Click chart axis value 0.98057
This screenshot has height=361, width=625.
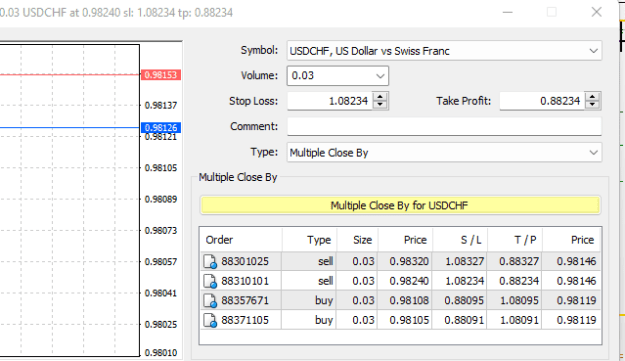pyautogui.click(x=161, y=262)
